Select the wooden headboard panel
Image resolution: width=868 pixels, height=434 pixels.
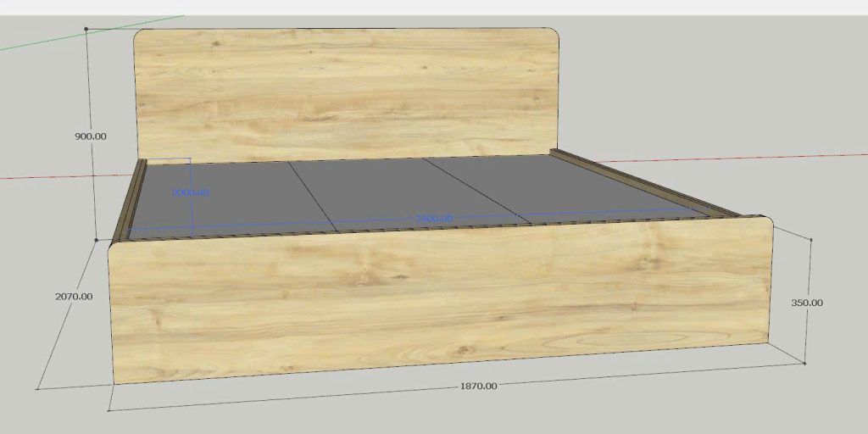click(348, 93)
